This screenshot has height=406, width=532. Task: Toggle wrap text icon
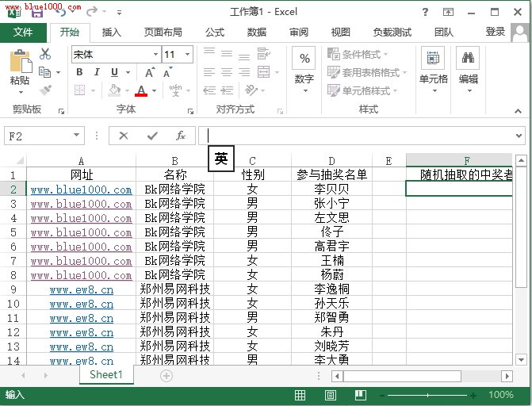coord(264,54)
